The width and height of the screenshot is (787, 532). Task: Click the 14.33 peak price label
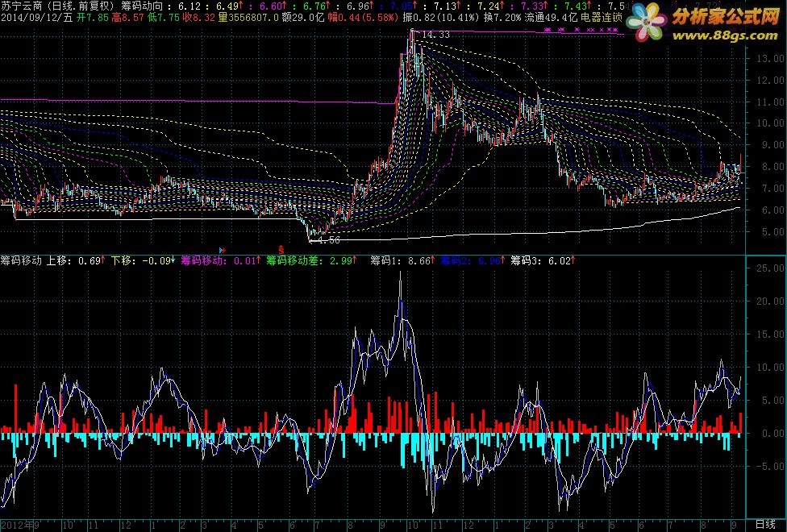click(435, 35)
